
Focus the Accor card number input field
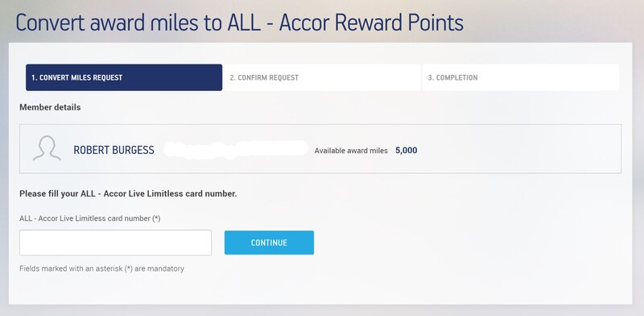(x=115, y=243)
